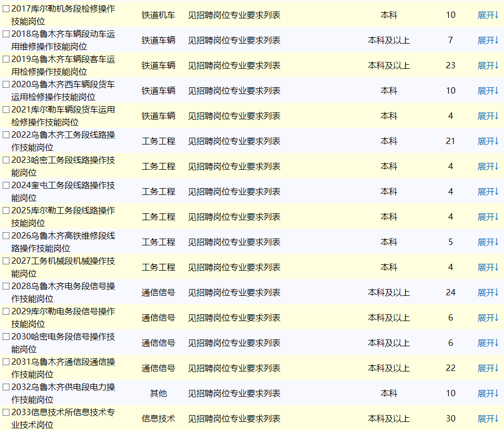Expand the 2030哈密电务段 row

click(x=488, y=343)
